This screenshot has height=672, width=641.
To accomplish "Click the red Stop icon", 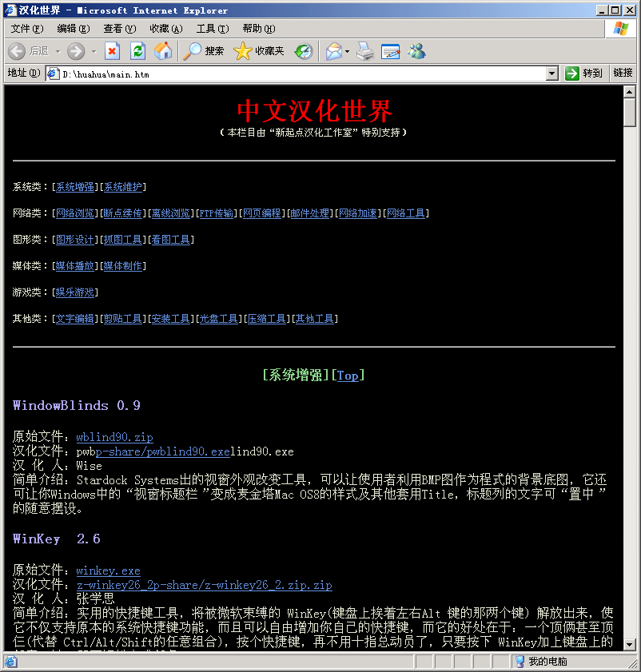I will (x=112, y=51).
